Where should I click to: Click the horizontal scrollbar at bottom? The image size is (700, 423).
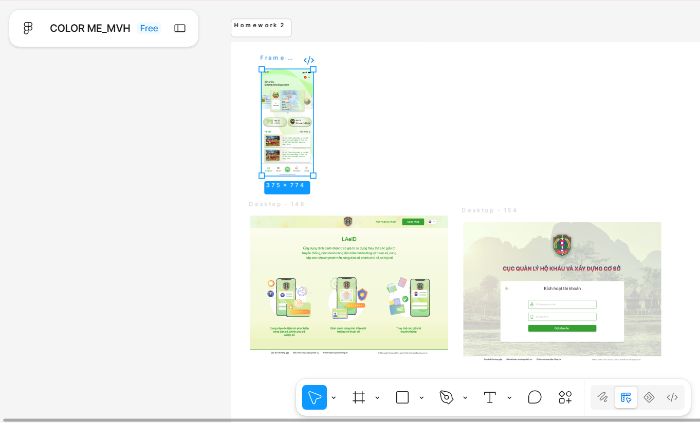point(350,420)
